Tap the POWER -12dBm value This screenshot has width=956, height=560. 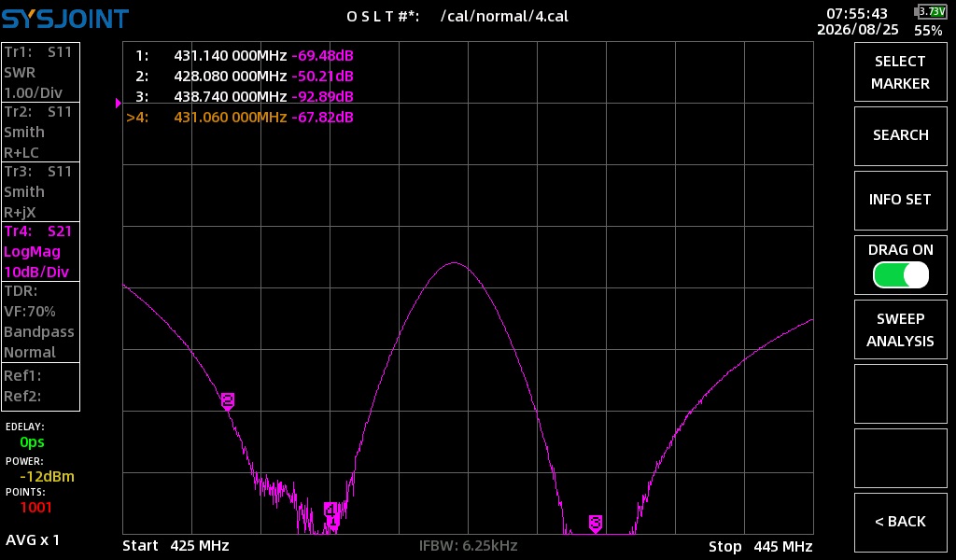(x=47, y=477)
